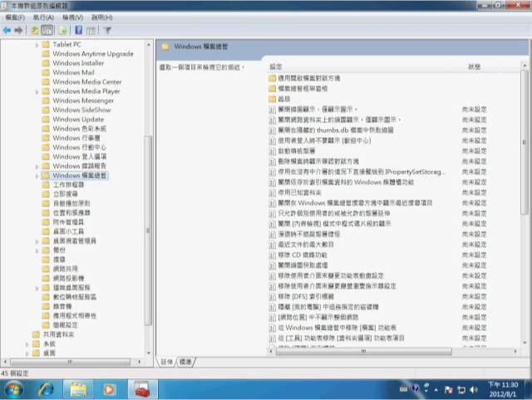Click the folder icon next to Windows Mail
The image size is (532, 400).
point(46,72)
